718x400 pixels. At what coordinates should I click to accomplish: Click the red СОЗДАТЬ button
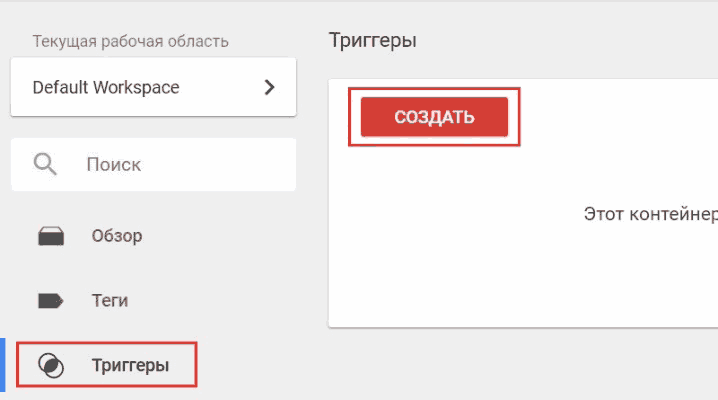[x=434, y=117]
